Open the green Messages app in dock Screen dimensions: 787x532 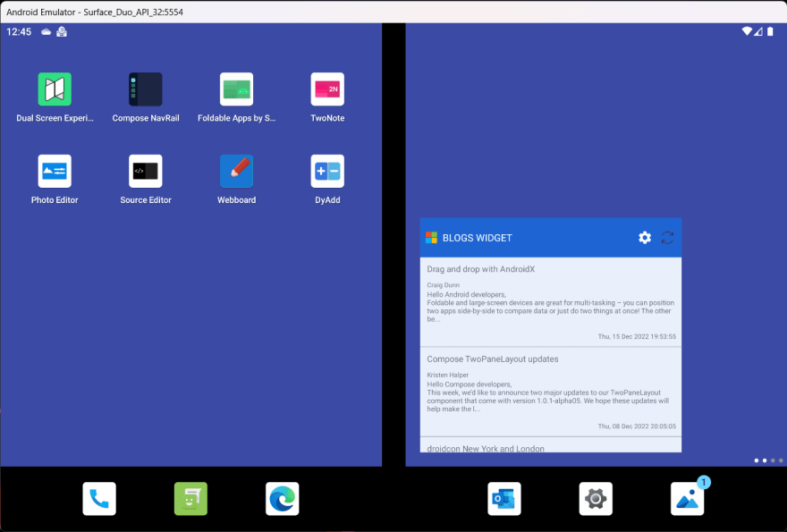(x=190, y=499)
